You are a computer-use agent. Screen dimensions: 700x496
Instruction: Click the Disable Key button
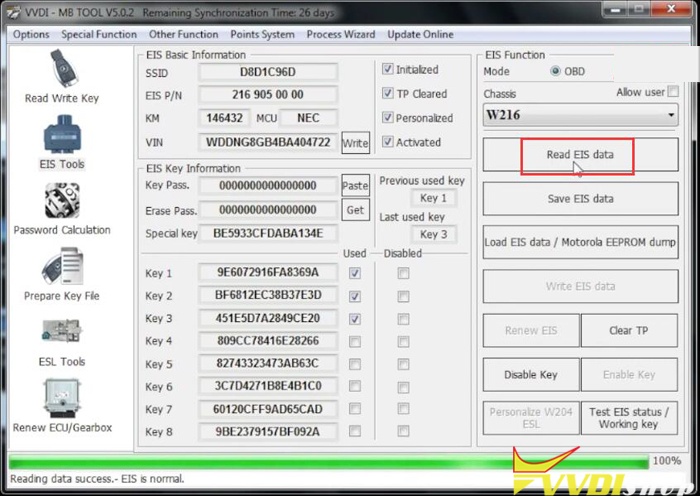(531, 374)
